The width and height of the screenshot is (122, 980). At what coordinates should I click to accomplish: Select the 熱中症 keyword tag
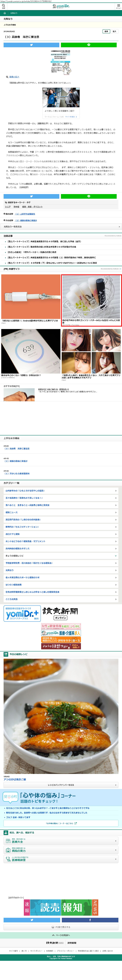[x=16, y=207]
